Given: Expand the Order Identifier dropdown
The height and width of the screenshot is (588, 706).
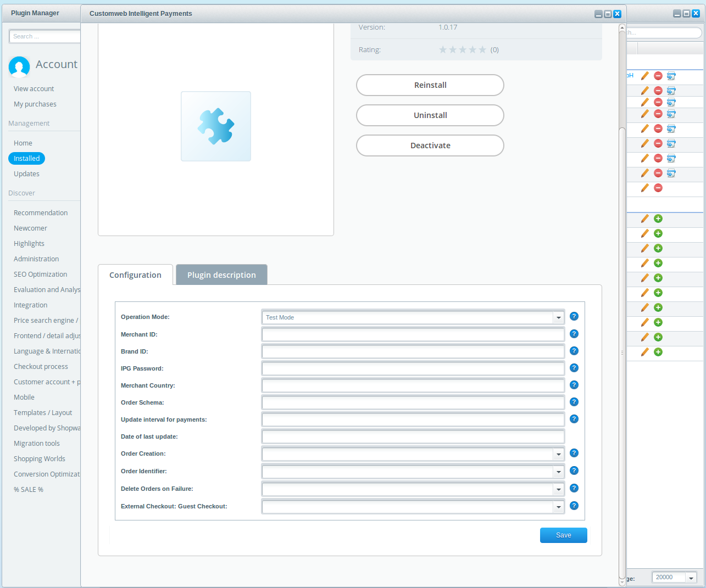Looking at the screenshot, I should tap(559, 472).
